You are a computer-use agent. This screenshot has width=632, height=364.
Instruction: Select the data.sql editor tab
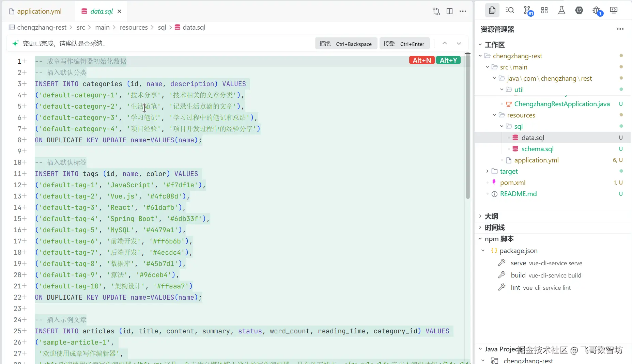click(x=102, y=11)
